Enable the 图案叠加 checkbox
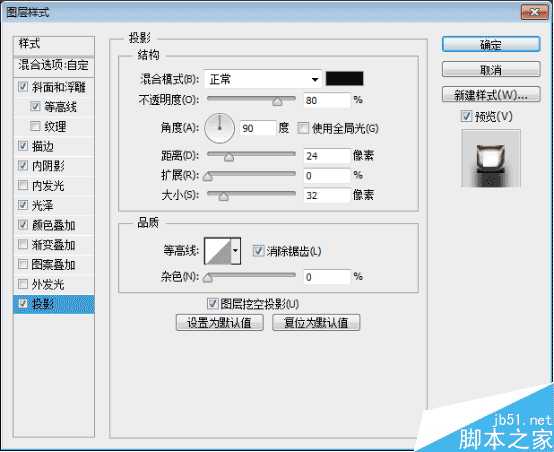This screenshot has height=452, width=554. pos(23,264)
